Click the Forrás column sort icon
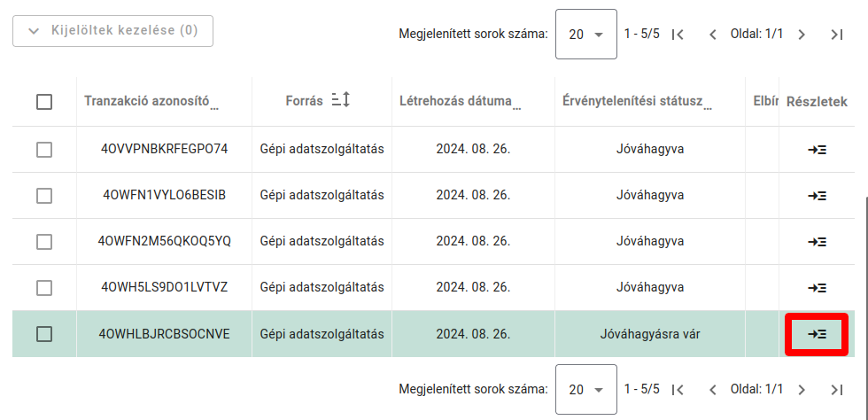 (341, 101)
